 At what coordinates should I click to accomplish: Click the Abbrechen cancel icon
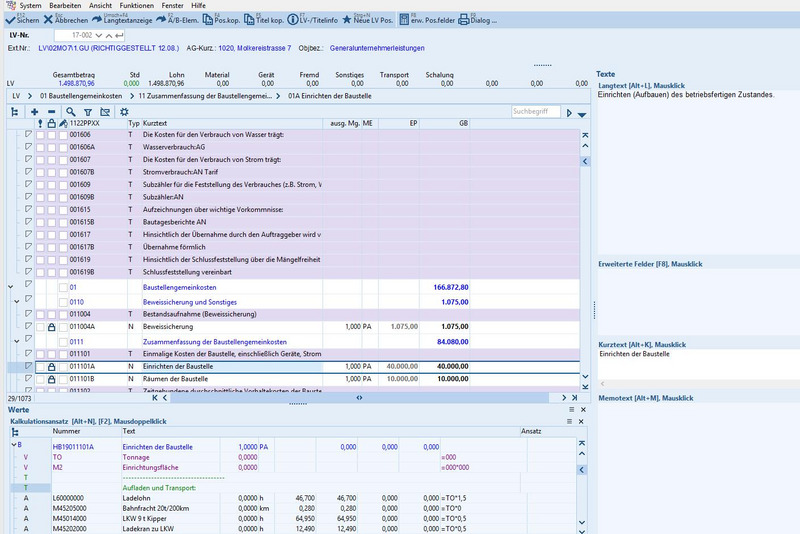coord(49,19)
